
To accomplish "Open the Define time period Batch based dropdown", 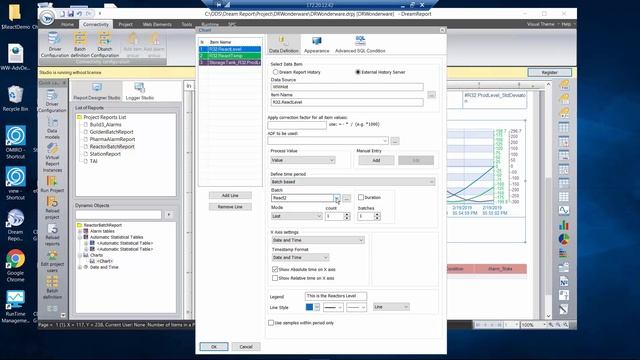I will coord(353,182).
